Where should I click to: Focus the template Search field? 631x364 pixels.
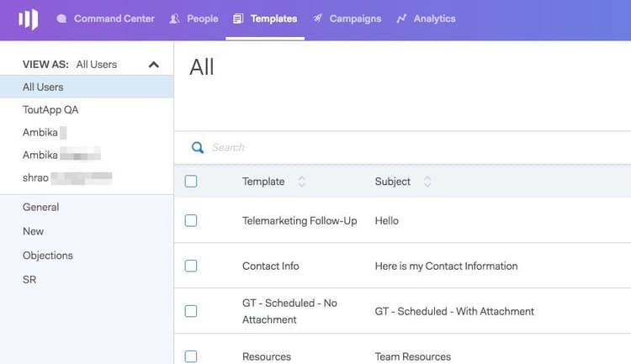pyautogui.click(x=402, y=148)
